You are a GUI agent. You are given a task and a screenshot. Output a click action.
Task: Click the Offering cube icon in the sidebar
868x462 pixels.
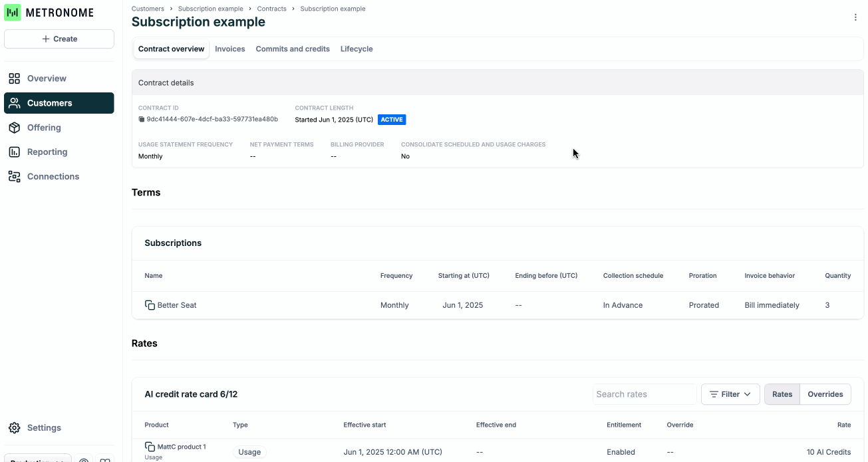14,127
